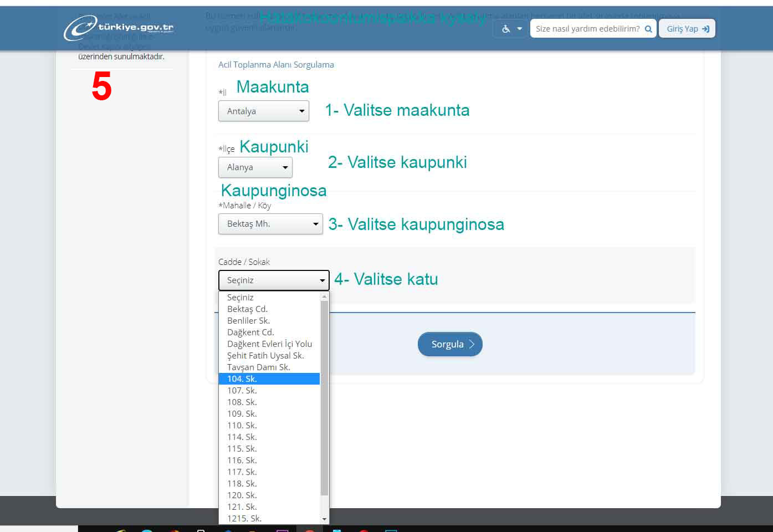
Task: Choose the highlighted 104. Sk. option
Action: tap(242, 379)
